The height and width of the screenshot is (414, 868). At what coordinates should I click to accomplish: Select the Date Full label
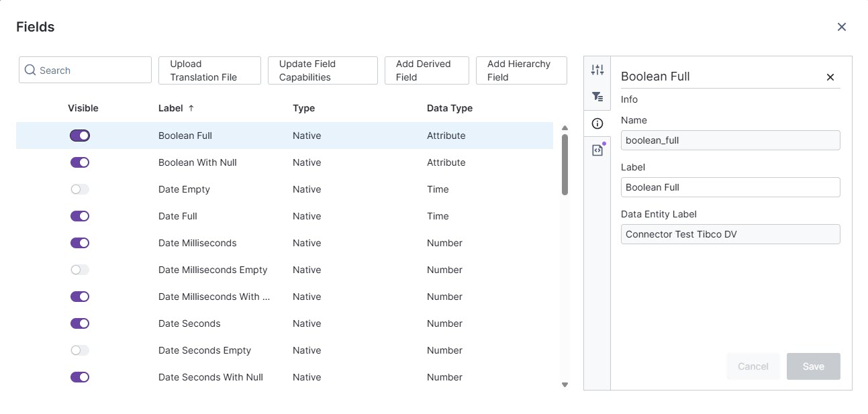tap(178, 216)
